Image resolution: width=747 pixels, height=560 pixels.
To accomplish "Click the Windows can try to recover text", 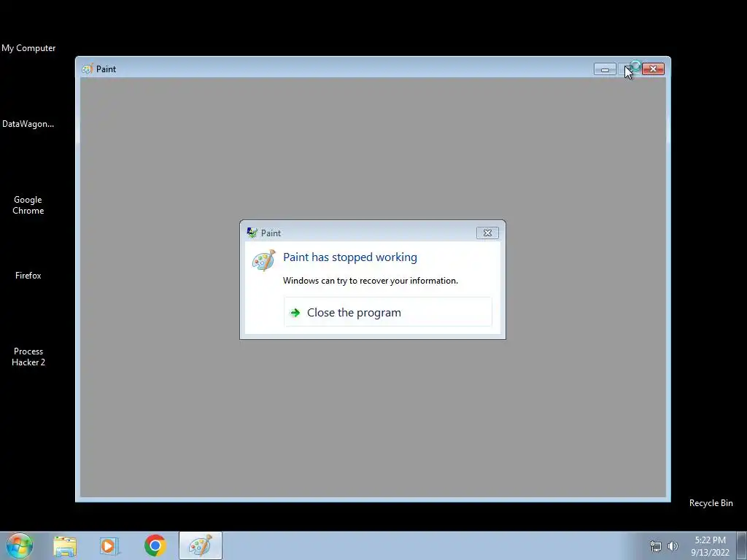I will [x=370, y=281].
